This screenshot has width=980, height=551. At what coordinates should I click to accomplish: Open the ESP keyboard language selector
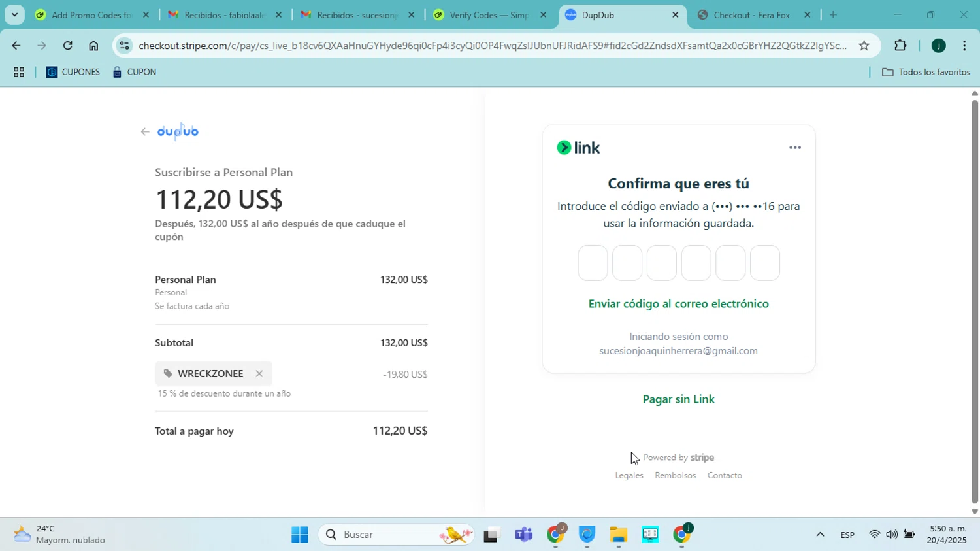point(847,535)
